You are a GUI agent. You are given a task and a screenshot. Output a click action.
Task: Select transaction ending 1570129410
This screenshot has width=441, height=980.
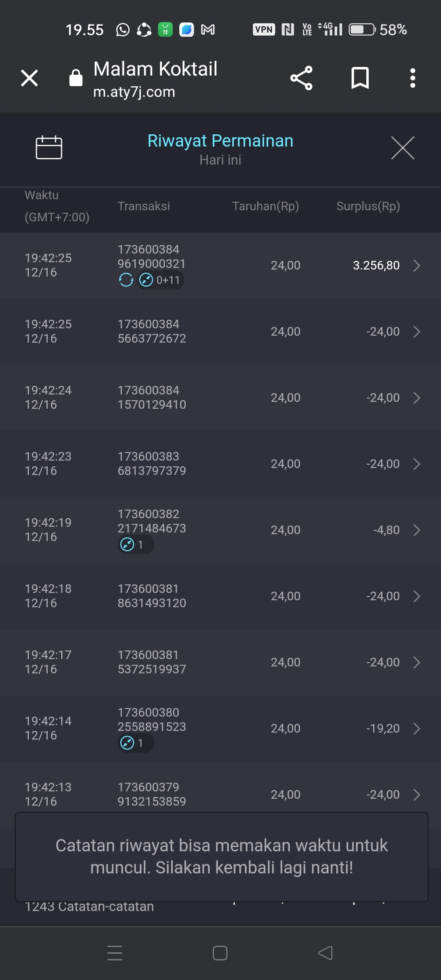point(152,398)
